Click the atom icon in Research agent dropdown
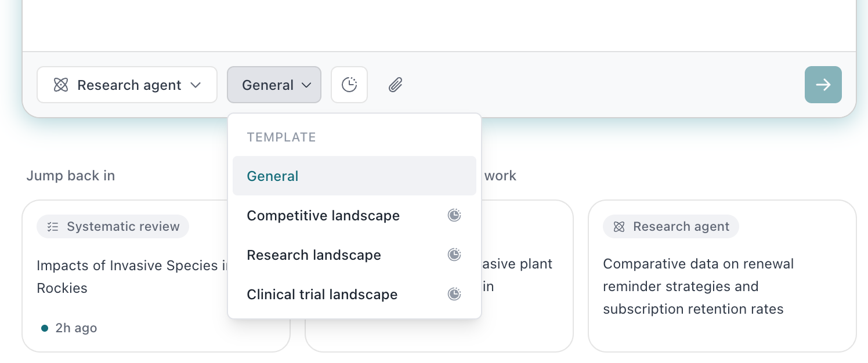Screen dimensions: 868x363 61,85
